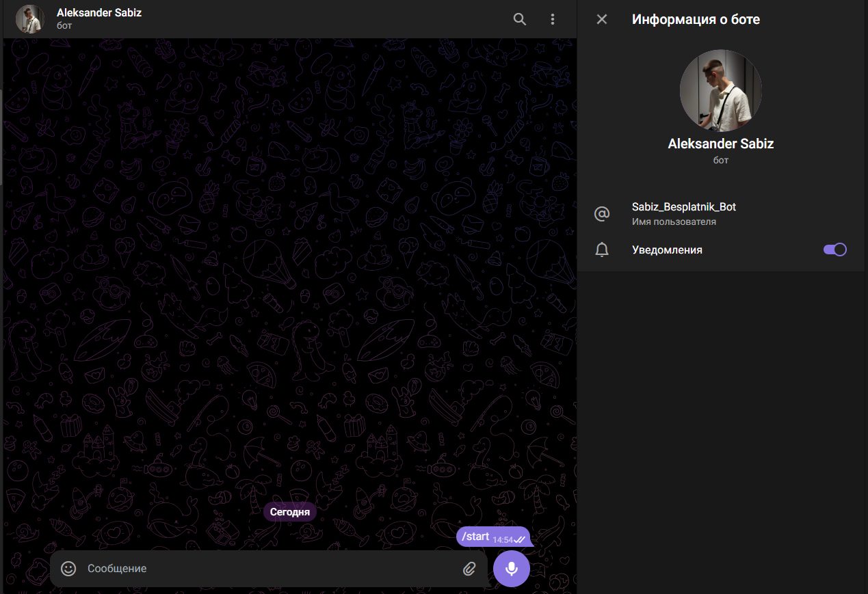Open search in the chat header
This screenshot has width=868, height=594.
(x=520, y=19)
